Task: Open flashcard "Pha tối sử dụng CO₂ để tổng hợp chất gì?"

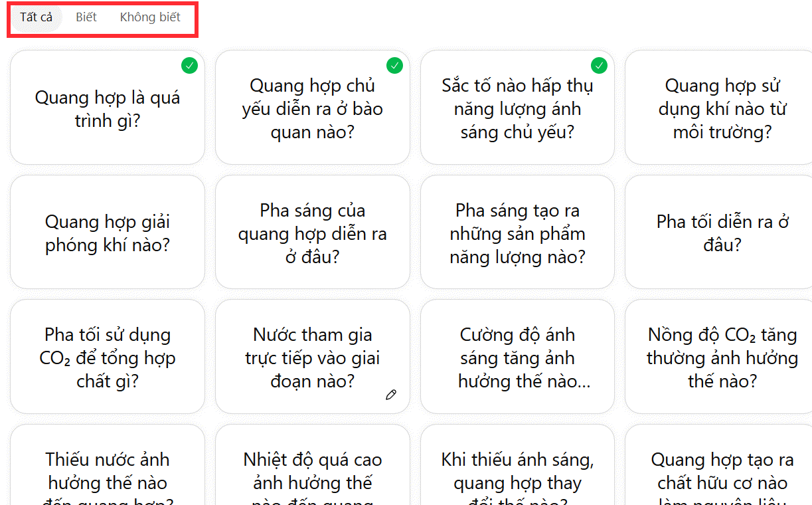Action: (x=108, y=356)
